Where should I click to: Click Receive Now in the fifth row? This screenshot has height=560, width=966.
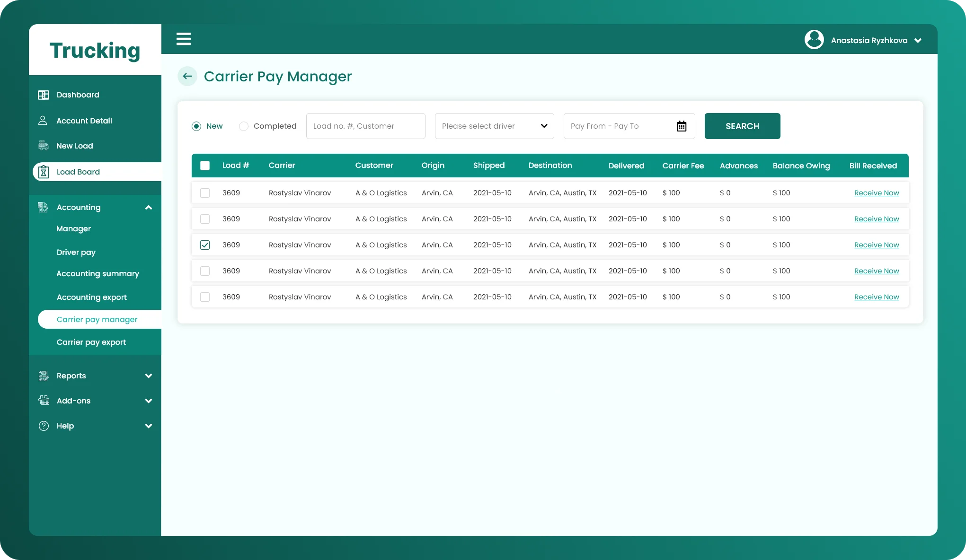[x=877, y=297]
